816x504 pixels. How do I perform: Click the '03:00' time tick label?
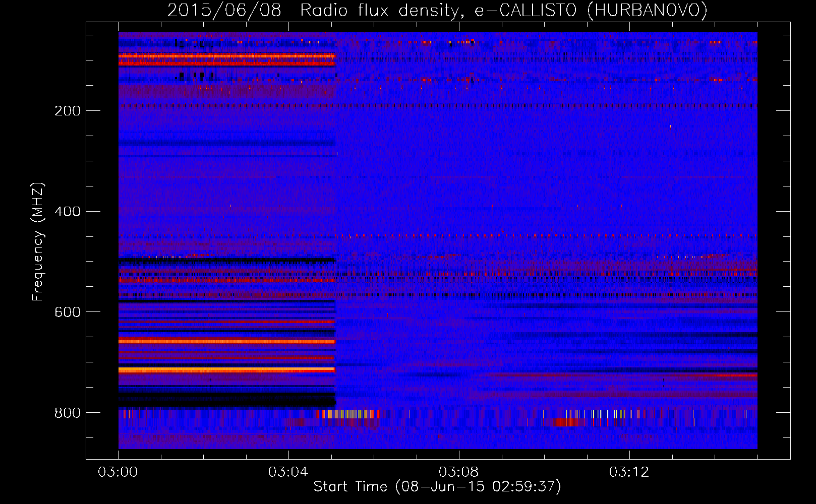point(118,472)
